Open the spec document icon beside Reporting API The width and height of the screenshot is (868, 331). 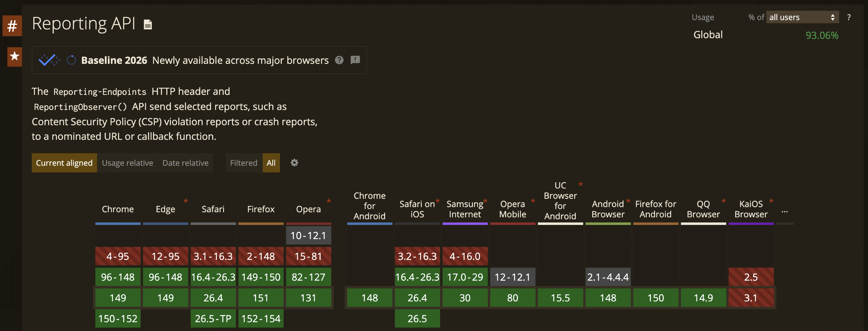tap(148, 25)
